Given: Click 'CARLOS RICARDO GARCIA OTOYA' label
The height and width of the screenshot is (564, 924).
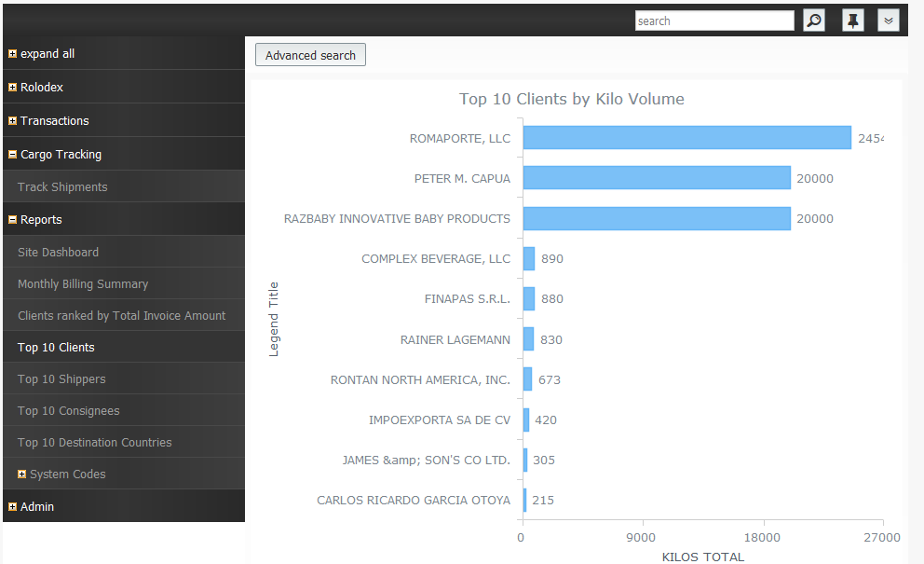Looking at the screenshot, I should pos(414,501).
